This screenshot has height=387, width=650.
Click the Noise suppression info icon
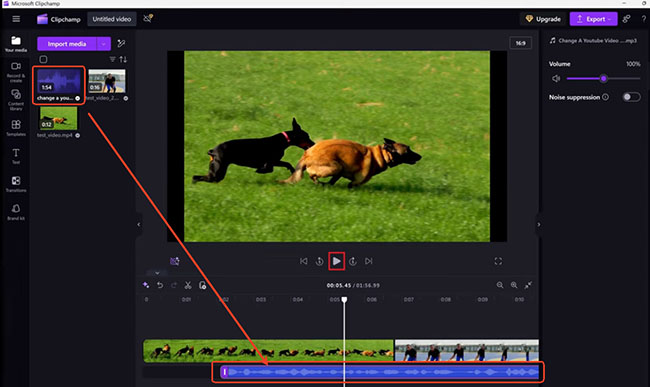pos(606,97)
